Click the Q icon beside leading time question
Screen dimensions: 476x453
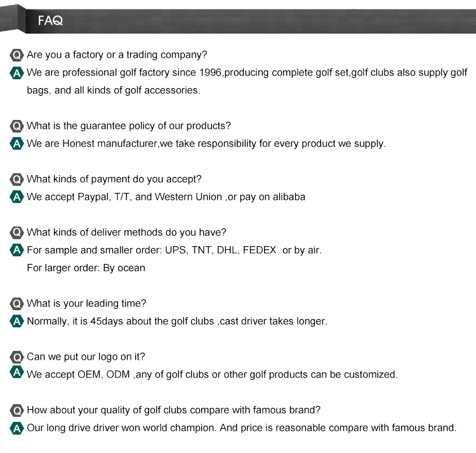point(17,304)
